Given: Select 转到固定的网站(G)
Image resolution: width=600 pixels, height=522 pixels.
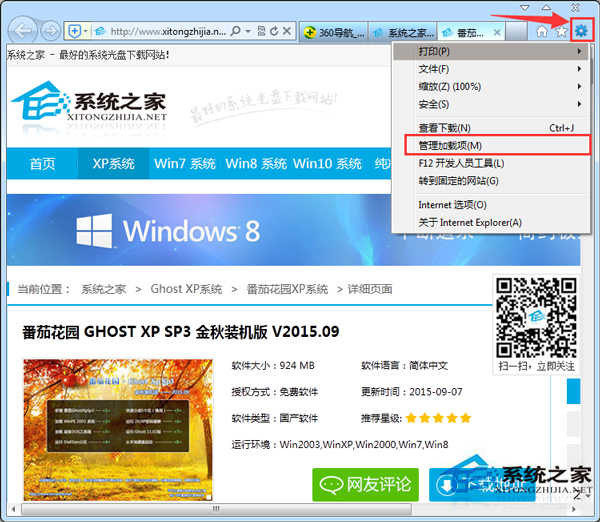Looking at the screenshot, I should click(x=491, y=181).
